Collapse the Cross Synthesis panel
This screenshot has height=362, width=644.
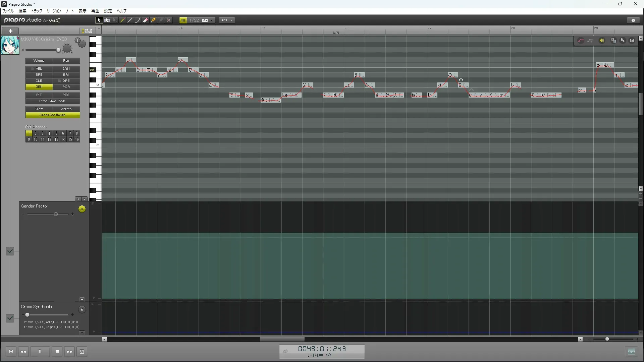pos(82,333)
